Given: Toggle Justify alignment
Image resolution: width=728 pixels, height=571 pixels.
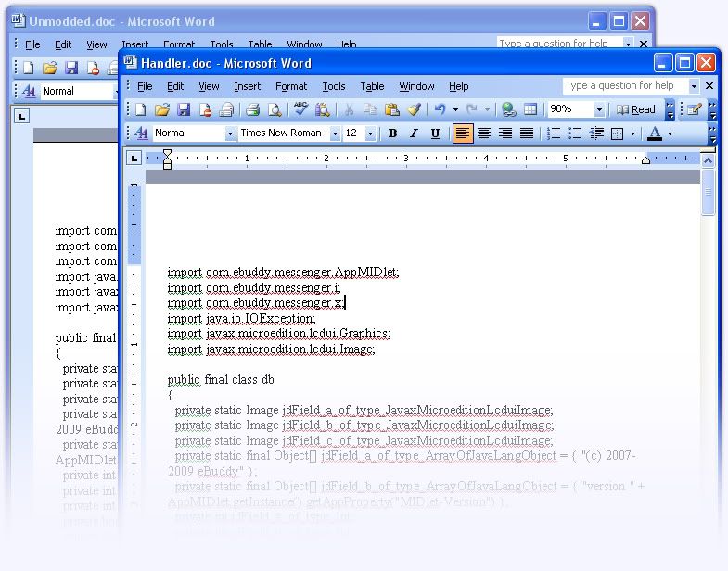Looking at the screenshot, I should pos(527,133).
